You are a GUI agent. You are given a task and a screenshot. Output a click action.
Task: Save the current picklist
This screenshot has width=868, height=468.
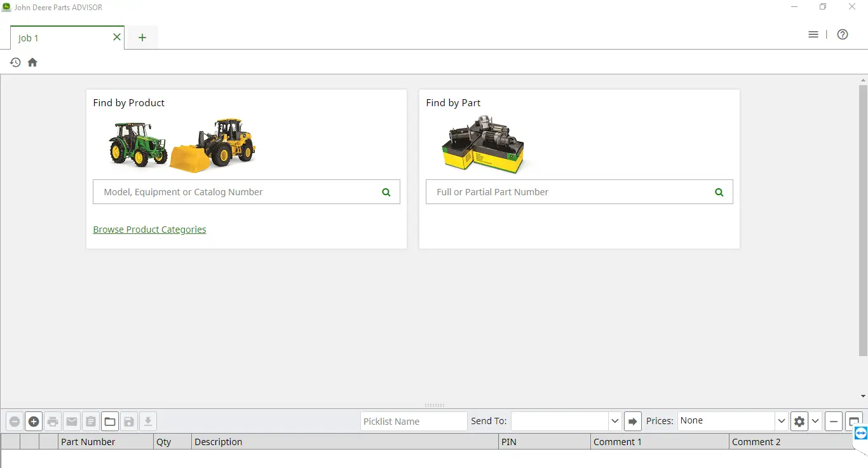[129, 421]
